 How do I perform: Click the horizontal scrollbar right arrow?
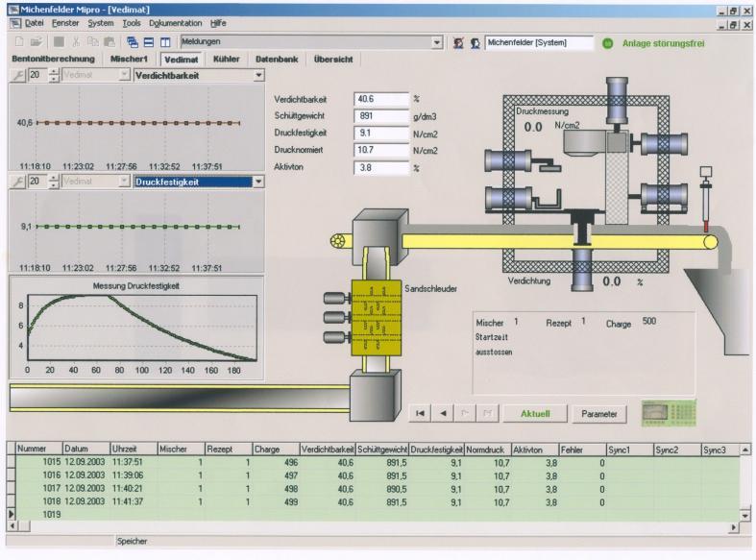click(733, 526)
